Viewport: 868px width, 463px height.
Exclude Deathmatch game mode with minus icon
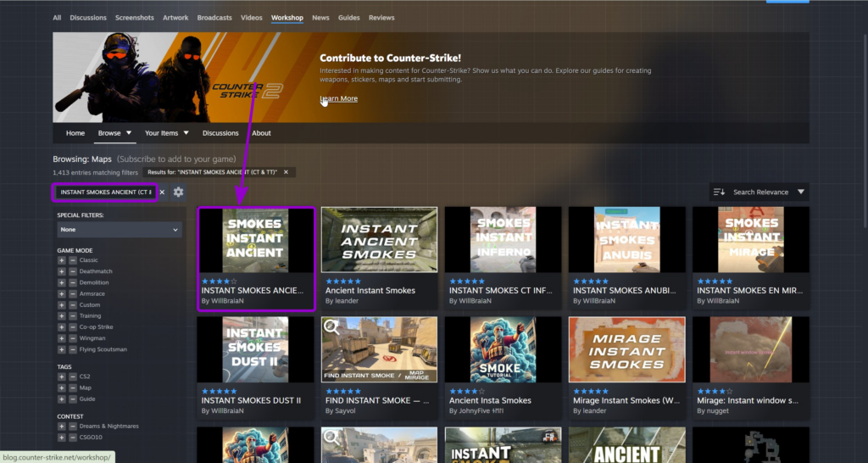click(x=73, y=271)
